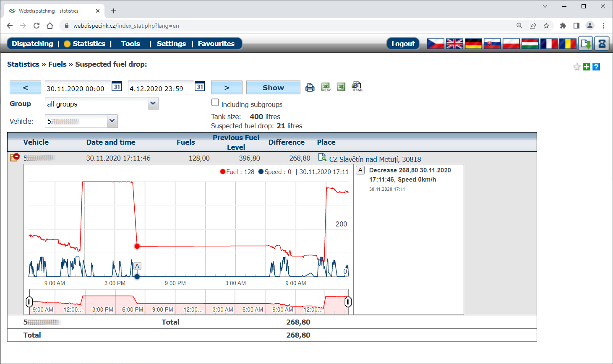Open the Vehicle selection dropdown
This screenshot has height=364, width=613.
tap(112, 121)
